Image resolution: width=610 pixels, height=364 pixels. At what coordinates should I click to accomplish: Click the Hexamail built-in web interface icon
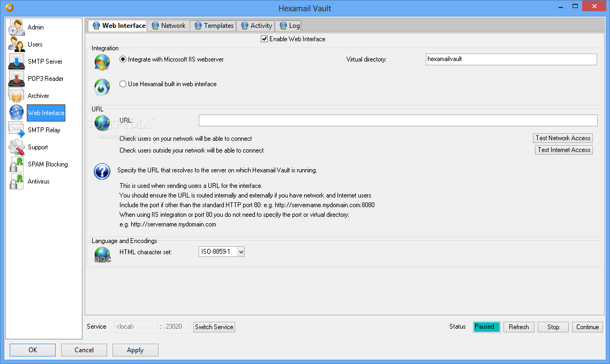tap(102, 87)
